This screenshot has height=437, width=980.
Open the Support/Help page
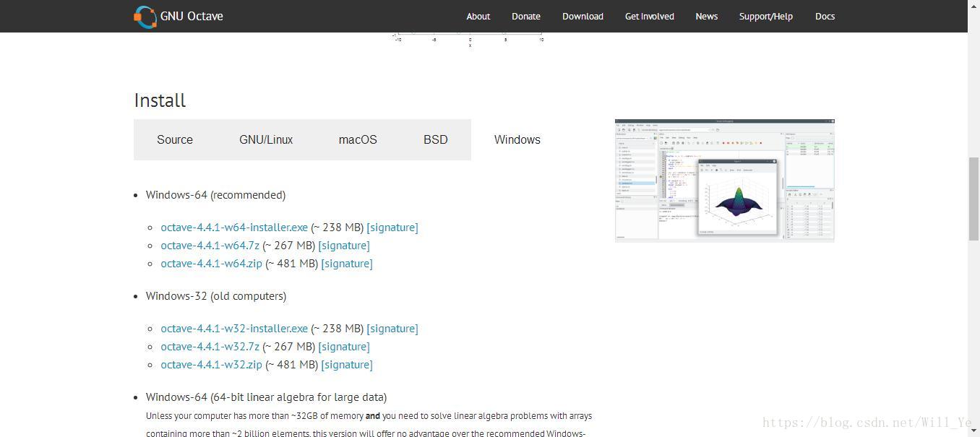[x=765, y=17]
